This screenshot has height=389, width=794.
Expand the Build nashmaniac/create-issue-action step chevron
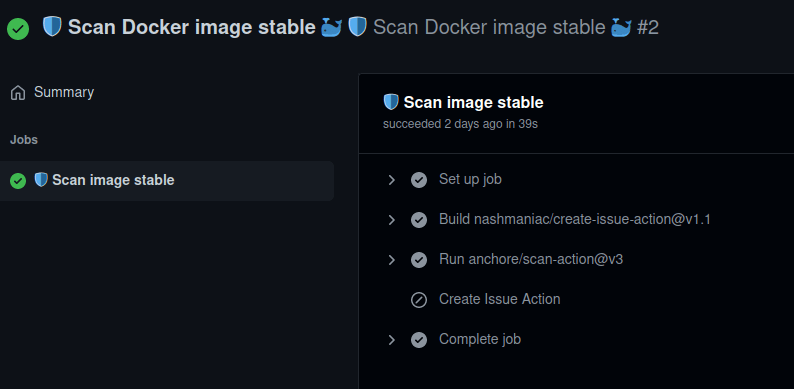pos(391,220)
